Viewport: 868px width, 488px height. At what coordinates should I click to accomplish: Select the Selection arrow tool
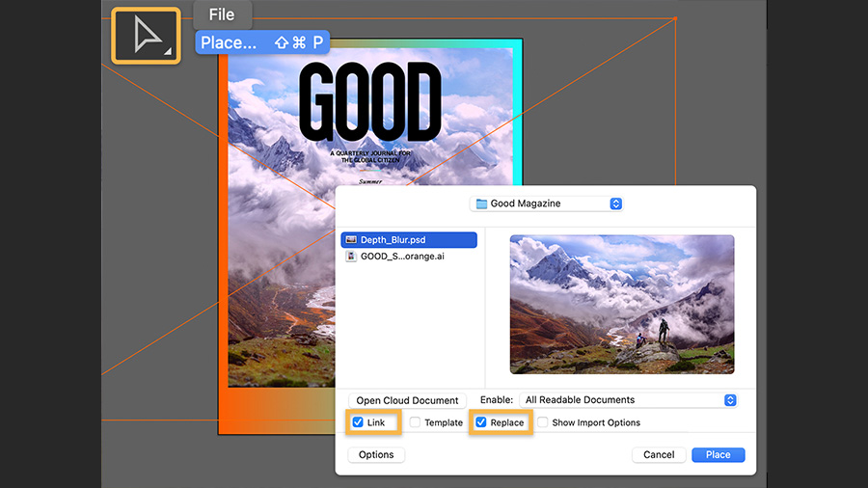(147, 36)
